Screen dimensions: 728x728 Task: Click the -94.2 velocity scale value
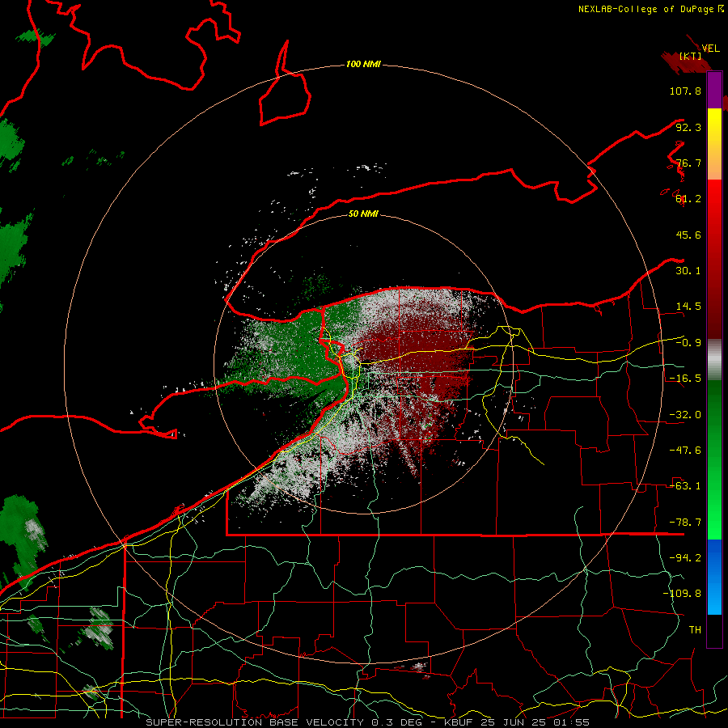[685, 558]
